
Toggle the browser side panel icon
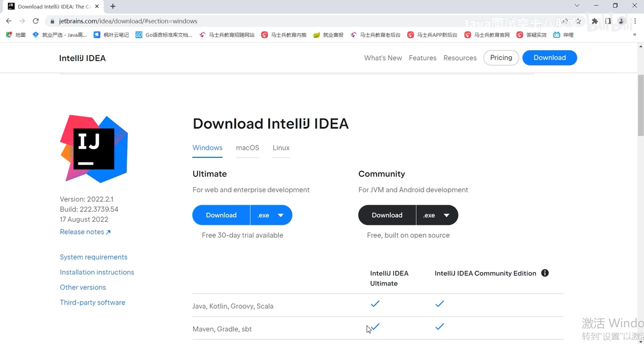[x=608, y=21]
